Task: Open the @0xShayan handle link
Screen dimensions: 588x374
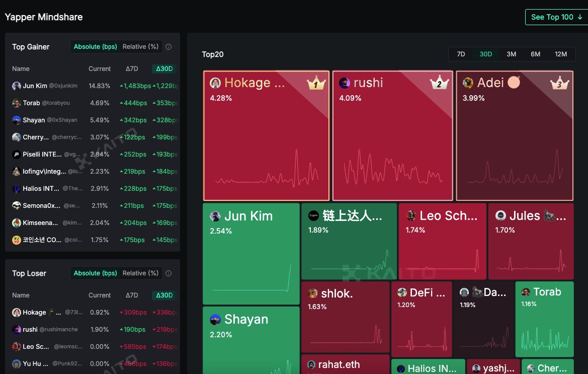Action: point(62,120)
